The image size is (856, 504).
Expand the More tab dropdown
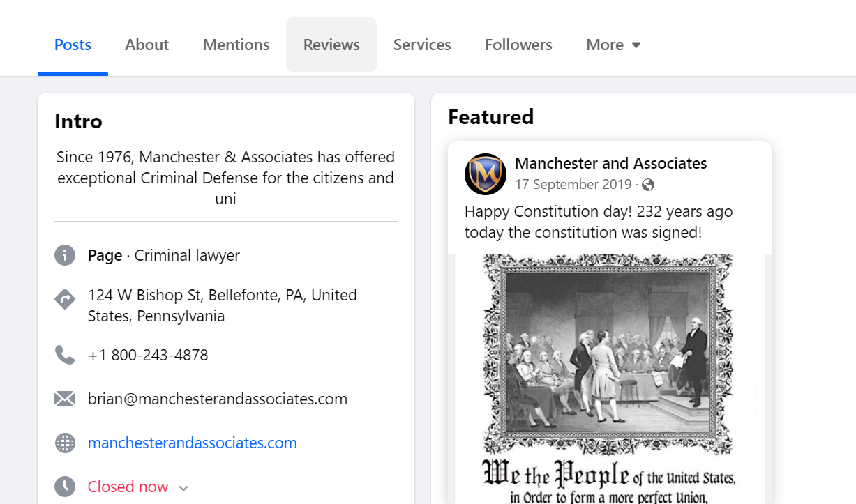click(x=612, y=45)
